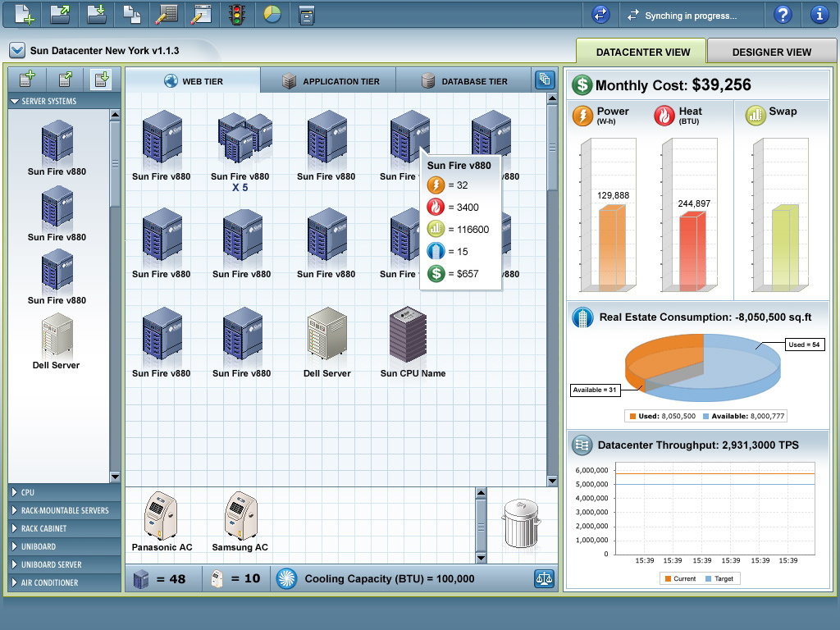The image size is (840, 630).
Task: Click the "= $657" cost value in tooltip
Action: (463, 274)
